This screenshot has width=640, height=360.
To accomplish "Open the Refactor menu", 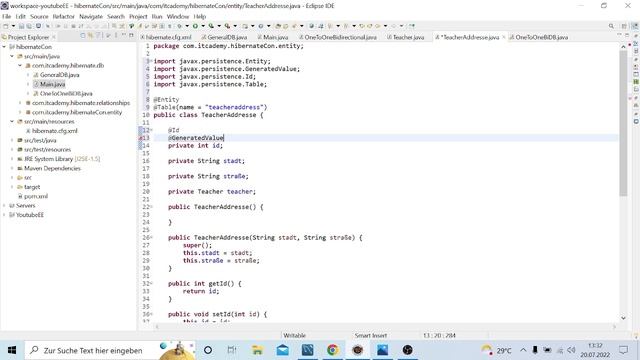I will (x=64, y=16).
